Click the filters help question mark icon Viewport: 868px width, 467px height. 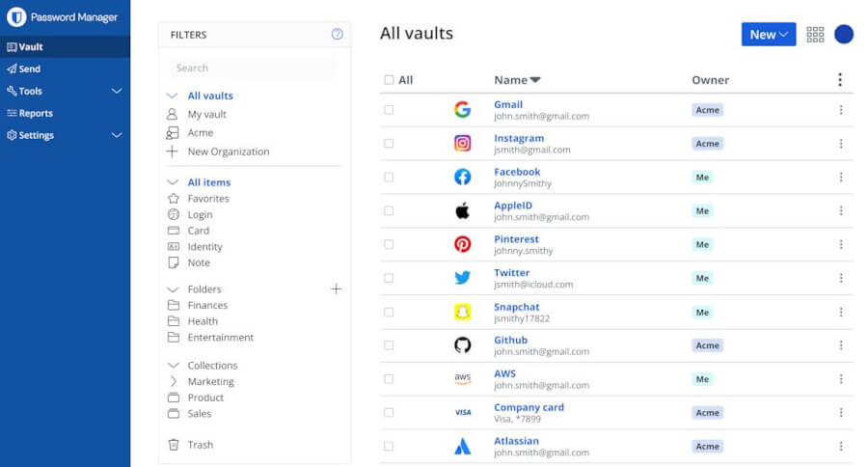[337, 34]
